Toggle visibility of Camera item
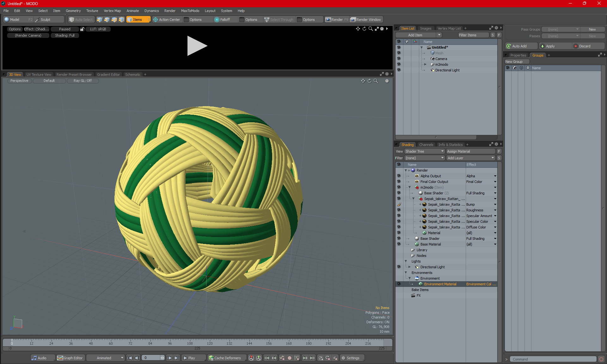 click(x=399, y=58)
